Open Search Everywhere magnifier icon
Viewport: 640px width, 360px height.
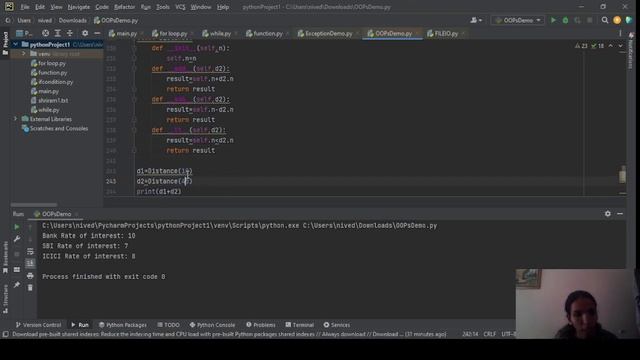[604, 20]
